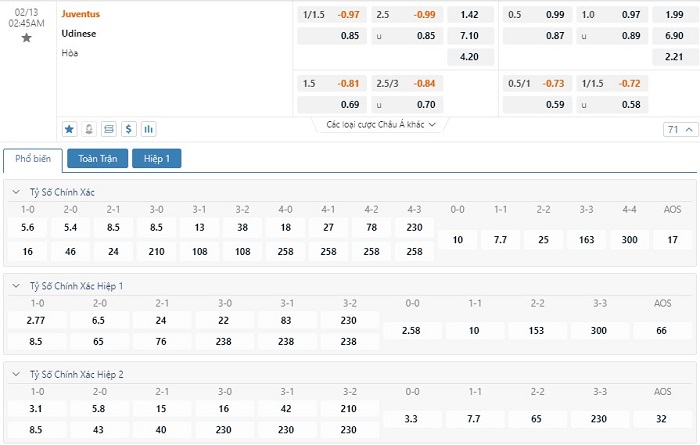The image size is (700, 445).
Task: Click Juventus team name link
Action: [81, 15]
